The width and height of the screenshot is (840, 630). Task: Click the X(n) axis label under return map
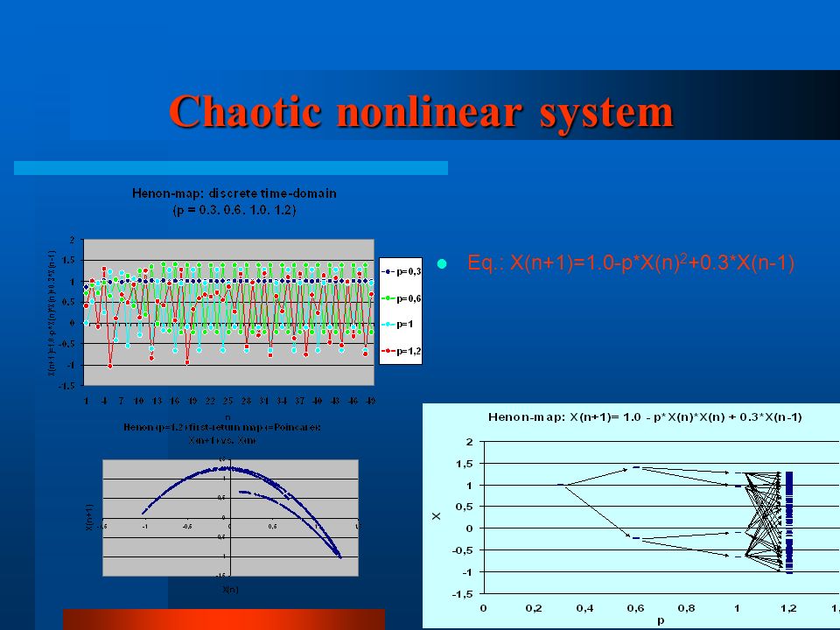(x=230, y=589)
